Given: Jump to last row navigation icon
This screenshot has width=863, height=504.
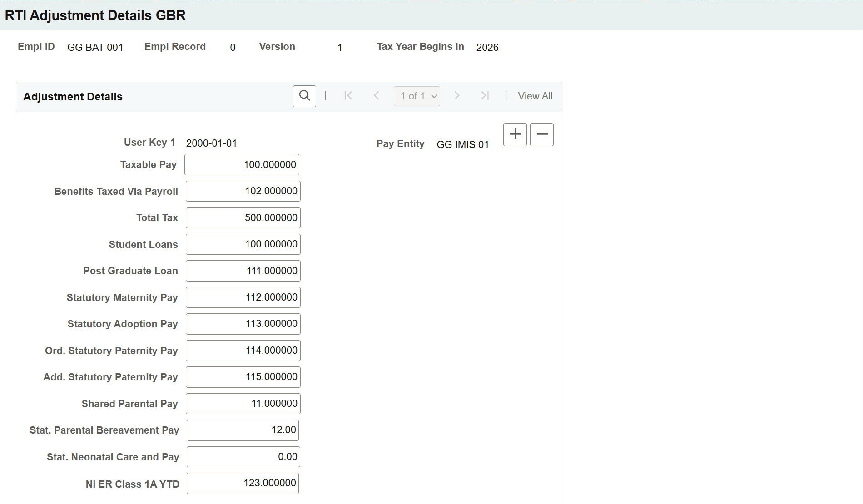Looking at the screenshot, I should [x=485, y=96].
